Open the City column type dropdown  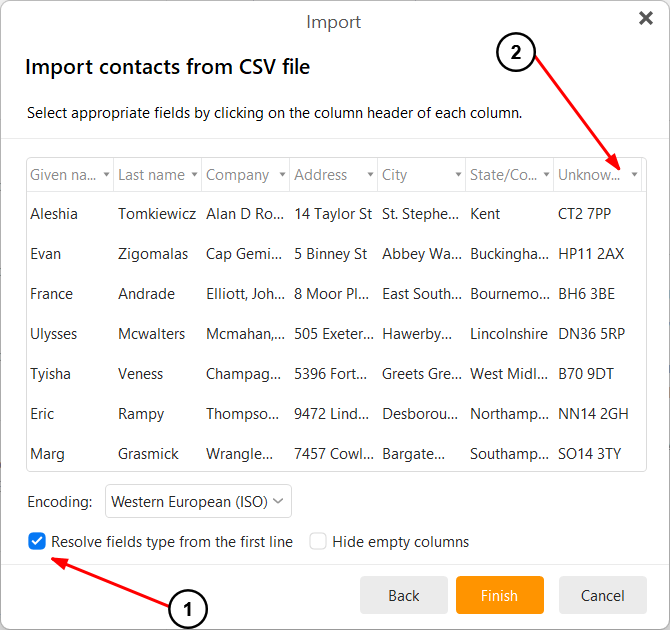[x=458, y=175]
